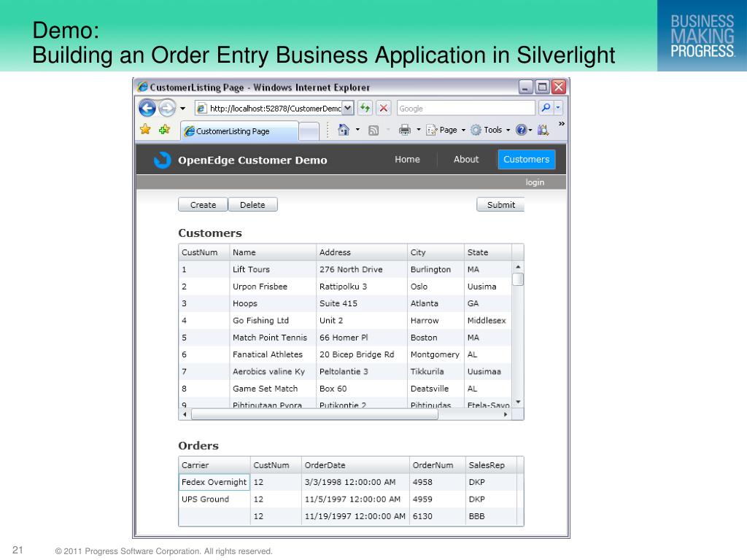Select the CustomerListing Page tab
The width and height of the screenshot is (747, 560).
tap(239, 131)
